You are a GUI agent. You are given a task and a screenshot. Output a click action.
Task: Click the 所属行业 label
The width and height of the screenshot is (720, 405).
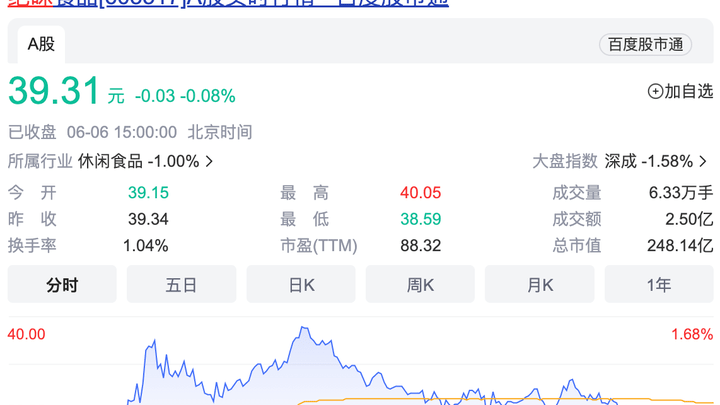(40, 162)
